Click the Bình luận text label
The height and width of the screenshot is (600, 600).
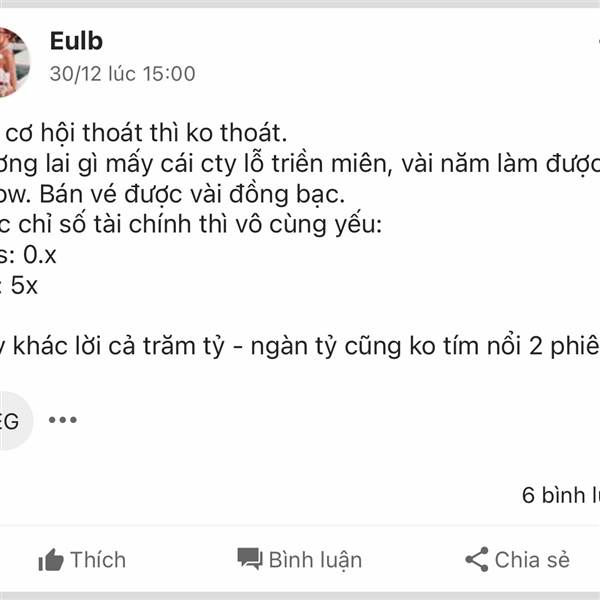(x=315, y=561)
